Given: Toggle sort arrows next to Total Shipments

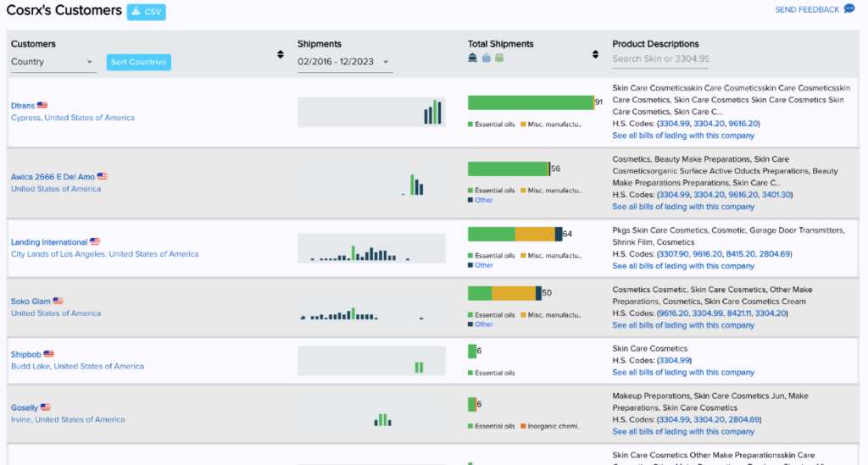Looking at the screenshot, I should pos(595,54).
